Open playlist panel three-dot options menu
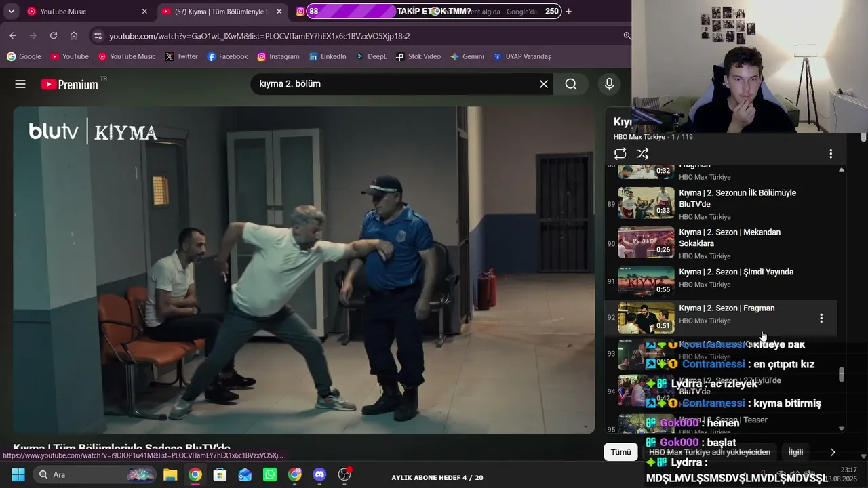 click(x=831, y=154)
